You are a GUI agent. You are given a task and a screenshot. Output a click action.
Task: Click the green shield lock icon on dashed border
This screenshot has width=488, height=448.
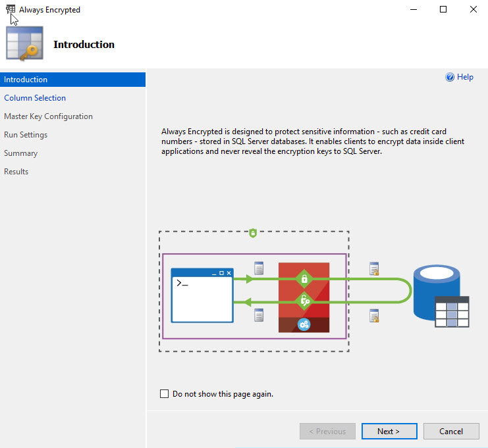pyautogui.click(x=253, y=233)
